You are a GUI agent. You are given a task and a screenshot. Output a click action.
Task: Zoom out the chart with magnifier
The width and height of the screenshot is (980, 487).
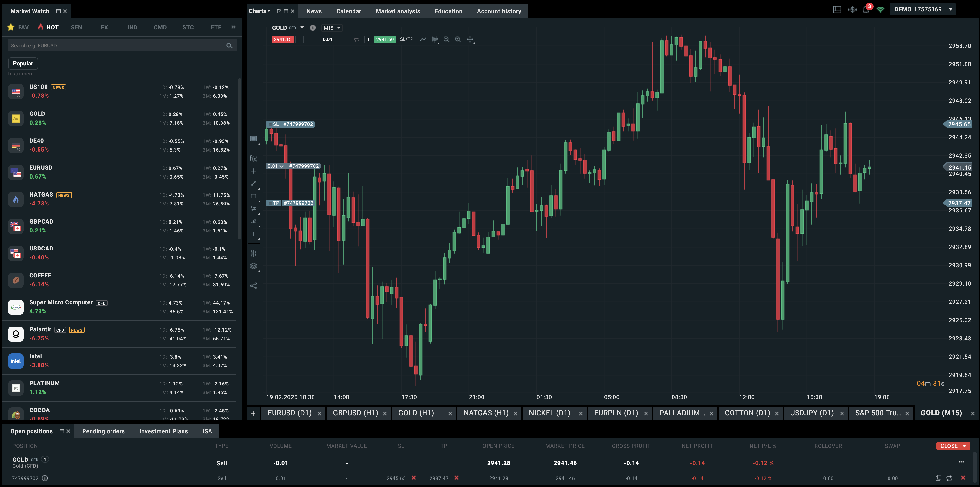tap(446, 39)
